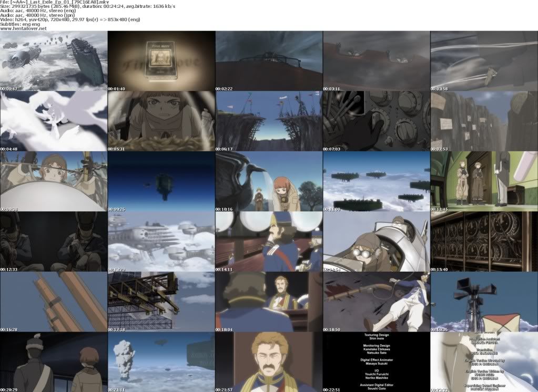This screenshot has width=538, height=392.
Task: Click the fallen soldier thumbnail at 00:18:50
Action: [x=377, y=302]
